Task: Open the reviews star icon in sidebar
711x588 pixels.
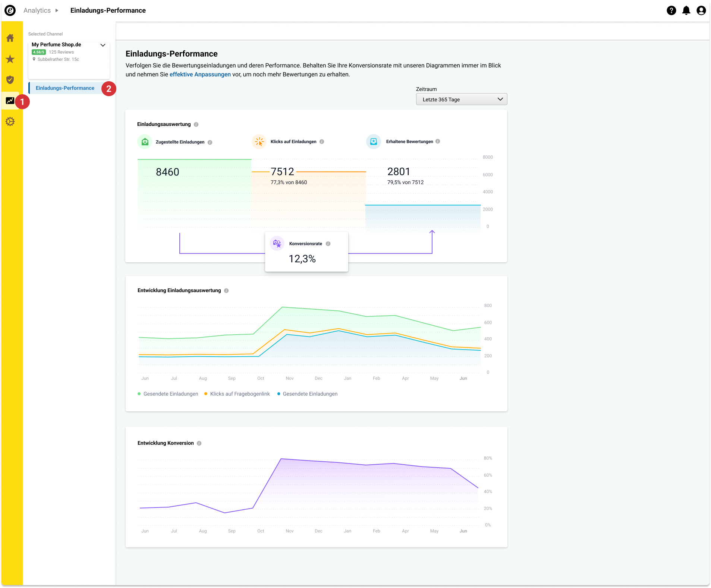Action: pyautogui.click(x=10, y=59)
